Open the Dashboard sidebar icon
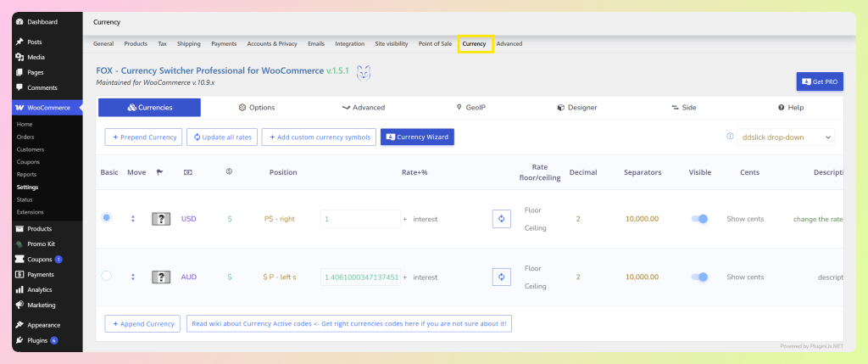This screenshot has width=868, height=364. coord(20,22)
